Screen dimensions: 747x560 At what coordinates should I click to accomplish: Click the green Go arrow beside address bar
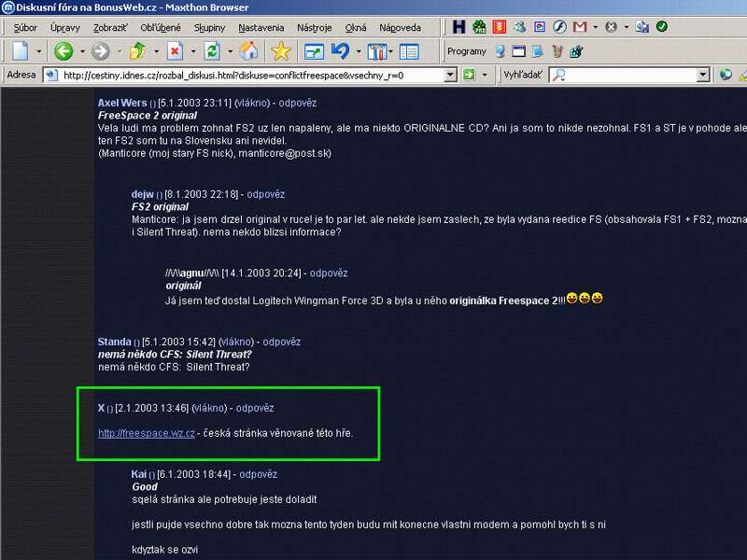(470, 75)
